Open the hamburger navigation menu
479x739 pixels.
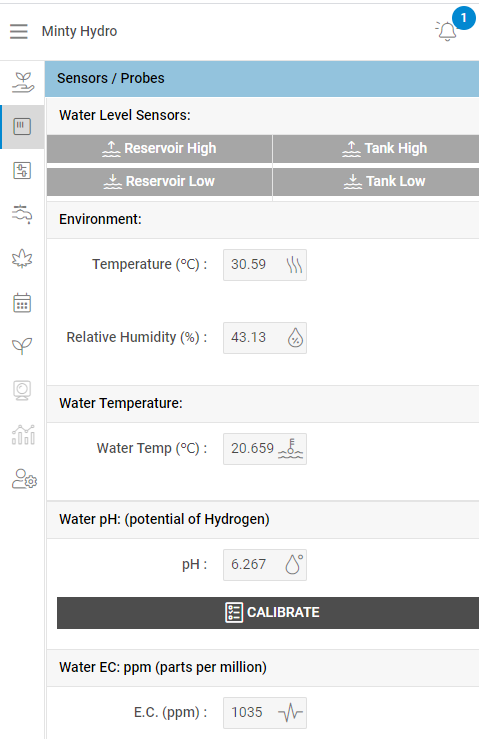19,31
